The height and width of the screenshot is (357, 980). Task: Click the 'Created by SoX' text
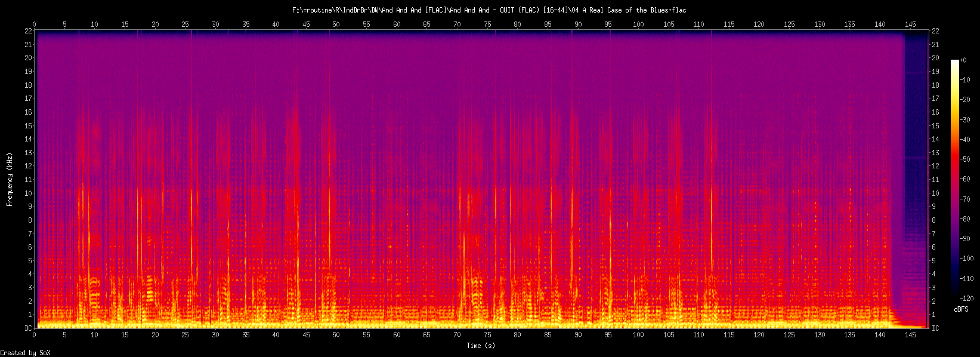click(x=25, y=353)
